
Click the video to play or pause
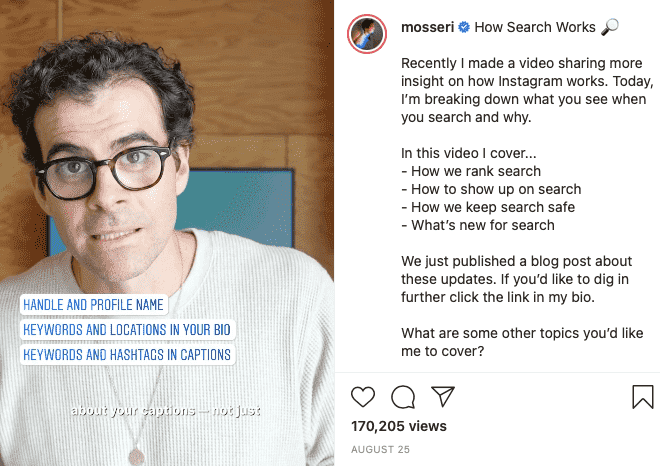[167, 233]
